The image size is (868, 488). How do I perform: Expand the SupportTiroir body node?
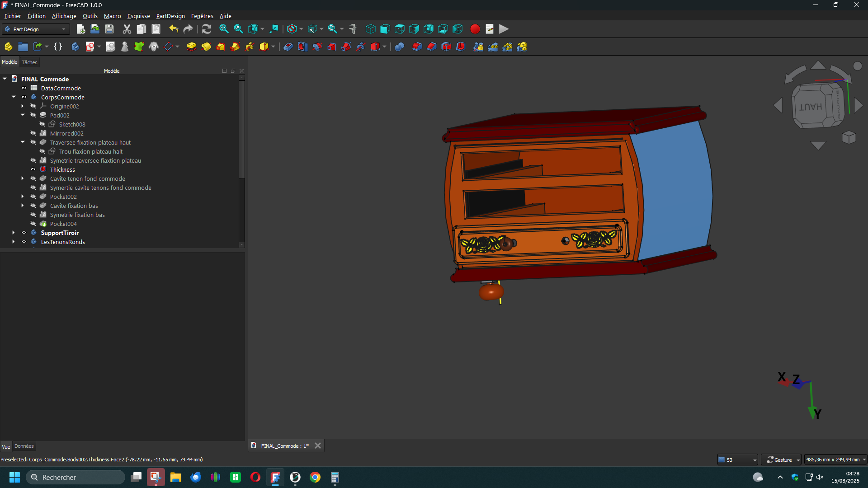[x=14, y=233]
